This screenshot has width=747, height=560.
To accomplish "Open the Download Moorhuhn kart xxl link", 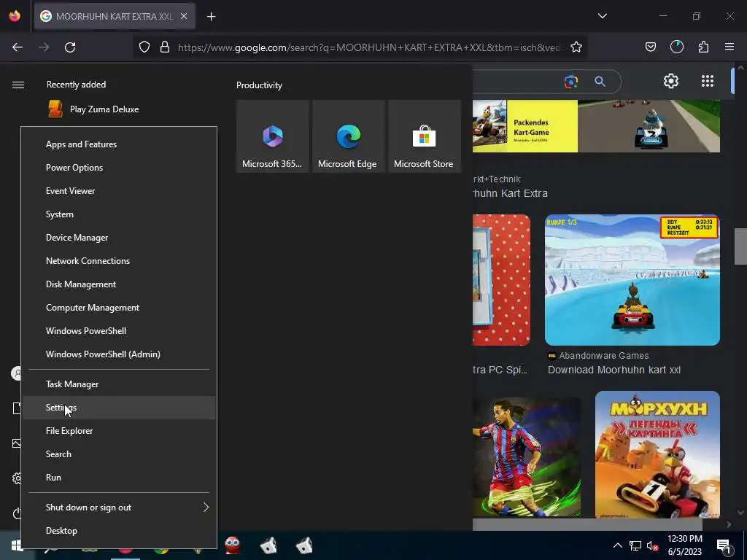I will 614,370.
